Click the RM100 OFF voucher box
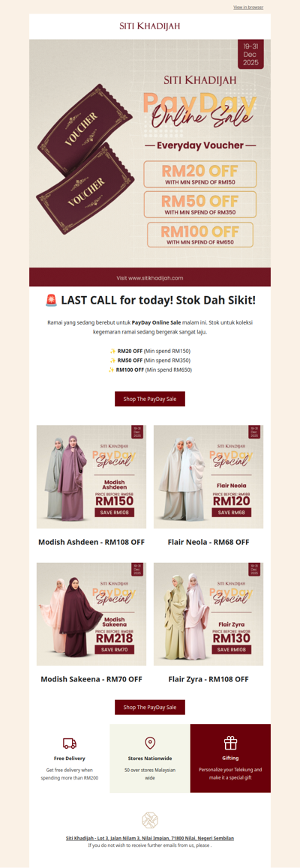Screen dimensions: 300x868 [x=199, y=235]
